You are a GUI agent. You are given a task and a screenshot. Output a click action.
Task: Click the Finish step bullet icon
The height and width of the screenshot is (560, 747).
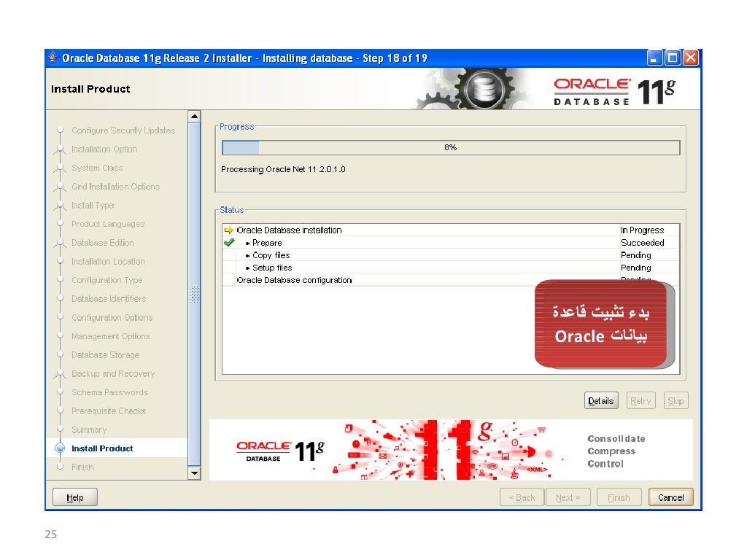60,467
